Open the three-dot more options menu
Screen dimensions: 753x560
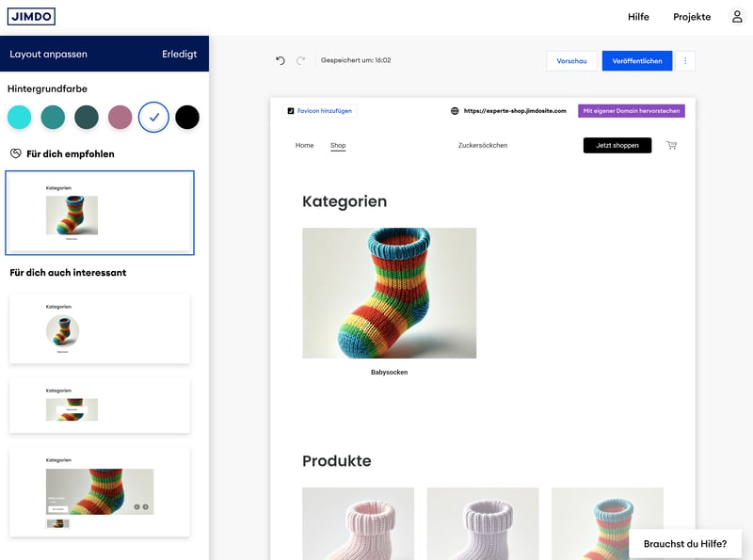(x=685, y=61)
